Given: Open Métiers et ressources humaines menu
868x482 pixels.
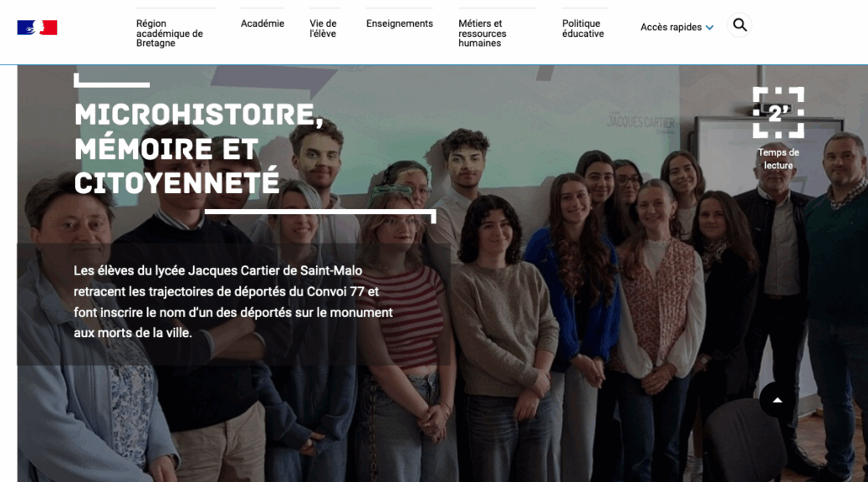Looking at the screenshot, I should click(x=483, y=33).
